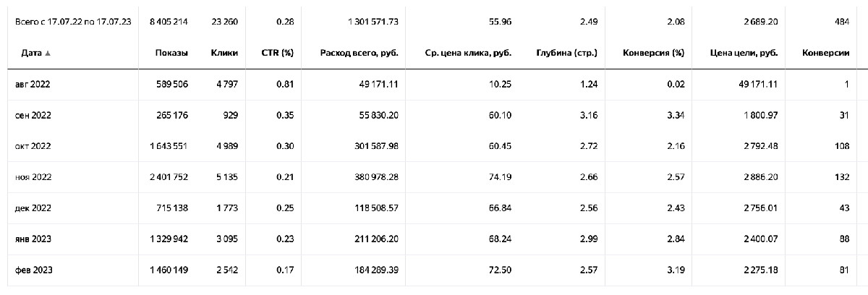Select the дек 2022 row date
Image resolution: width=868 pixels, height=295 pixels.
tap(33, 208)
